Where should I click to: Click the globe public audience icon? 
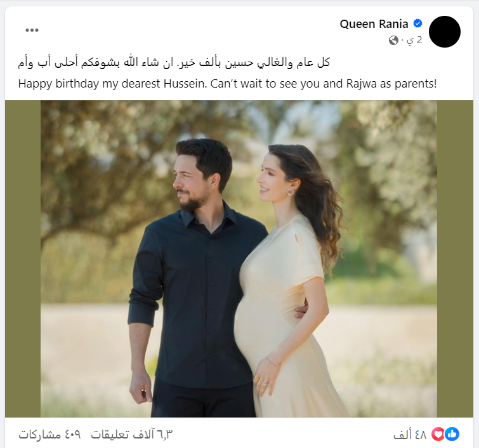393,41
